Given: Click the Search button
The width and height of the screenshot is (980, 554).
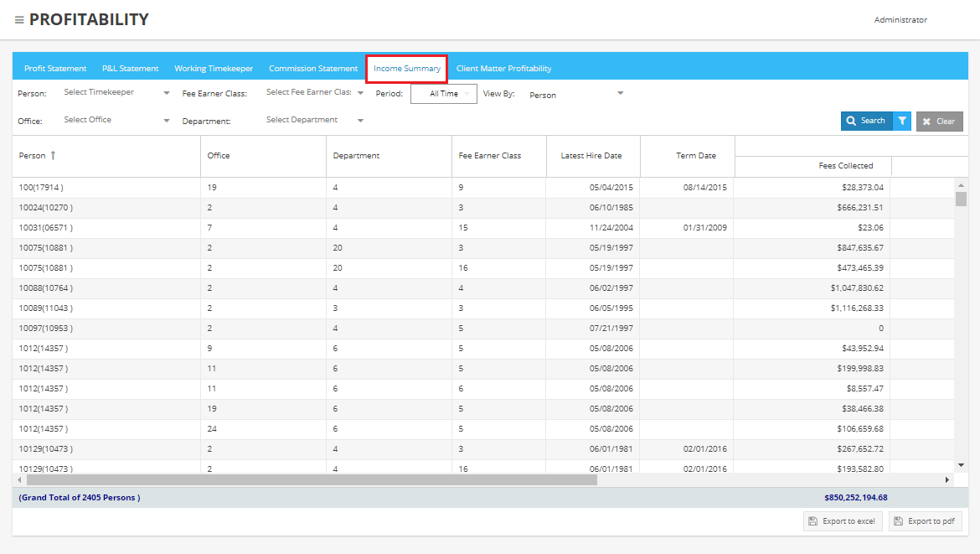Looking at the screenshot, I should [x=866, y=122].
